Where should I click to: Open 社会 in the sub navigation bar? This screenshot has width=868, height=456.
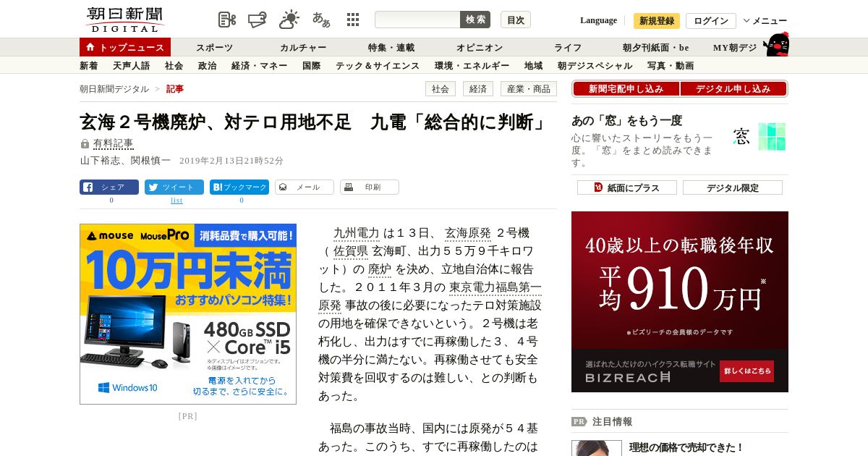(174, 66)
